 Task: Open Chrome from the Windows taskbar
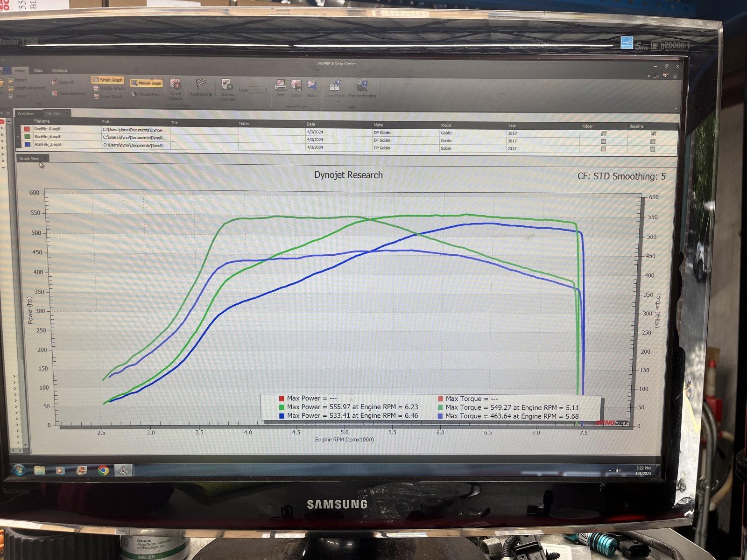pyautogui.click(x=103, y=470)
